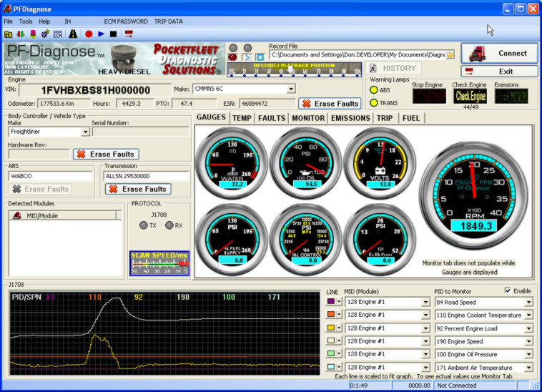Click Erase Faults under Body Controller

(106, 155)
